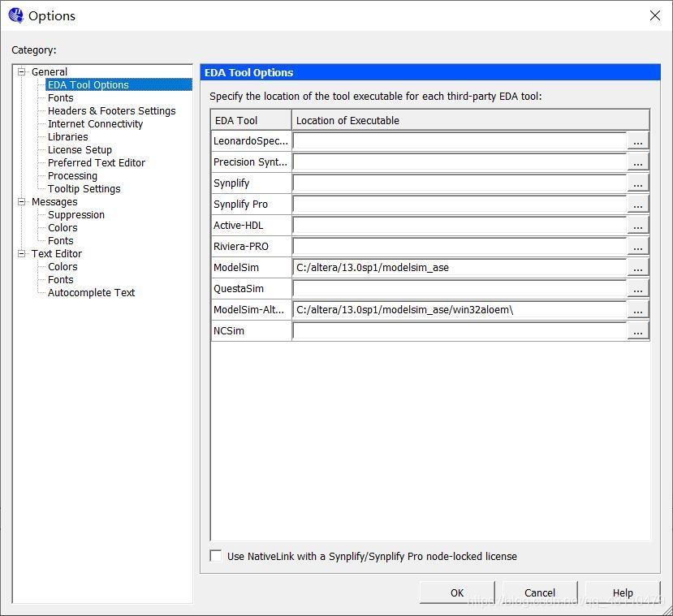Browse for Precision Synthesis executable location
Screen dimensions: 673x616
coord(638,162)
